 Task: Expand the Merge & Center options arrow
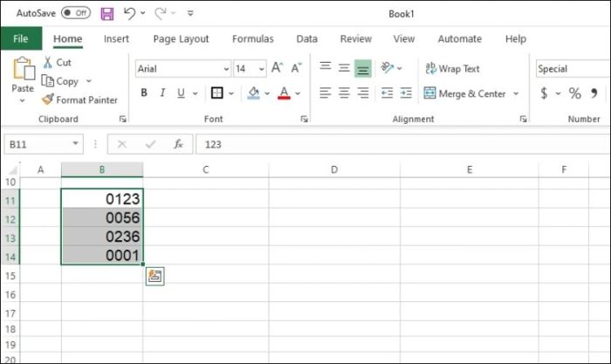(x=516, y=93)
